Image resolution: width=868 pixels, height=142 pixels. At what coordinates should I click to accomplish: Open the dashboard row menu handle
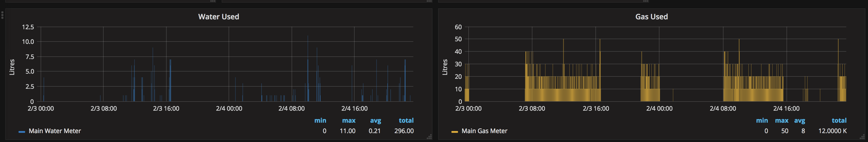point(2,15)
